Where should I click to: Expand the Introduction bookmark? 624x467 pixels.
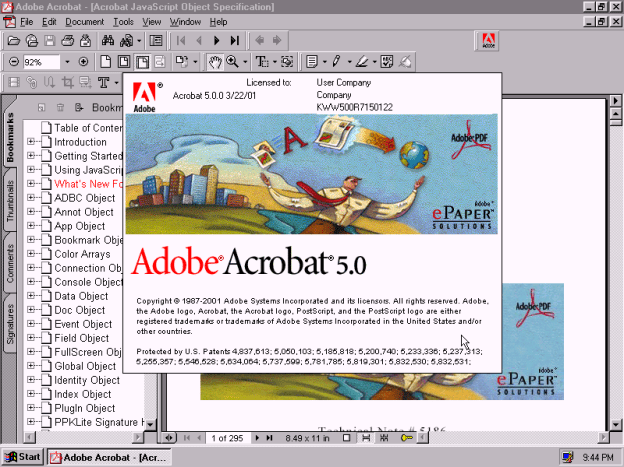[x=31, y=142]
